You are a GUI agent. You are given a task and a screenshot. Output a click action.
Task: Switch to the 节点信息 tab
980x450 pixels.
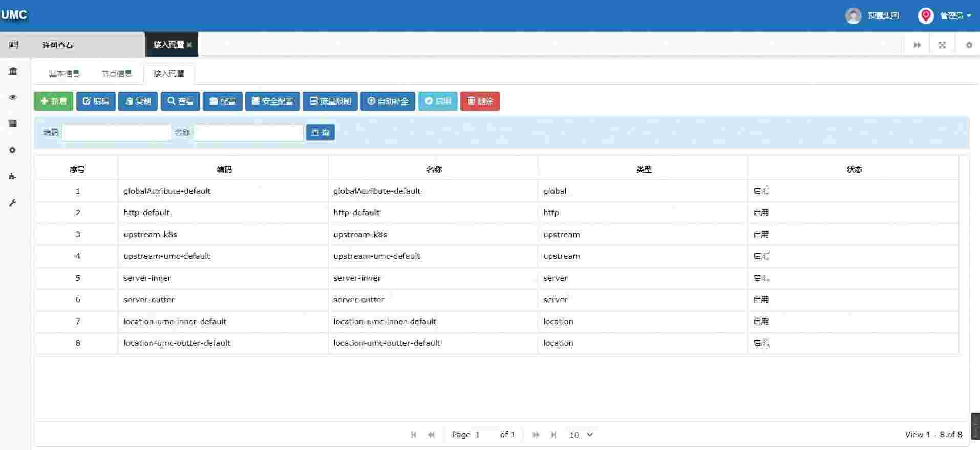click(x=117, y=73)
